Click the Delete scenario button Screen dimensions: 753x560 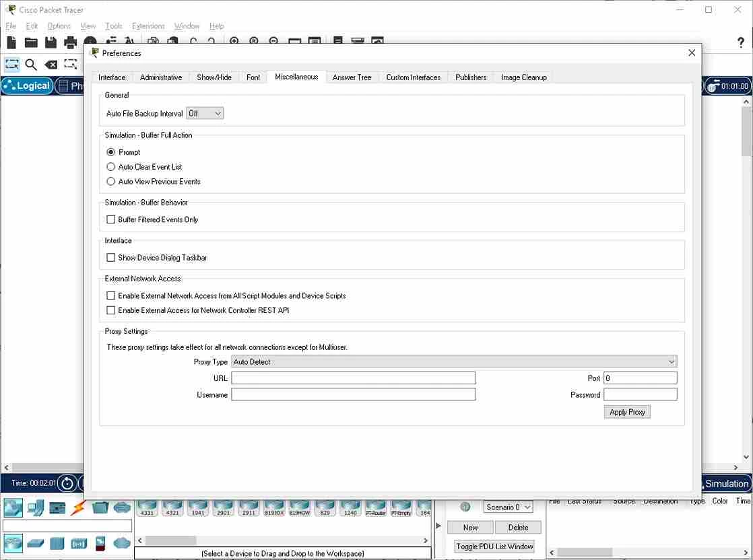coord(518,528)
